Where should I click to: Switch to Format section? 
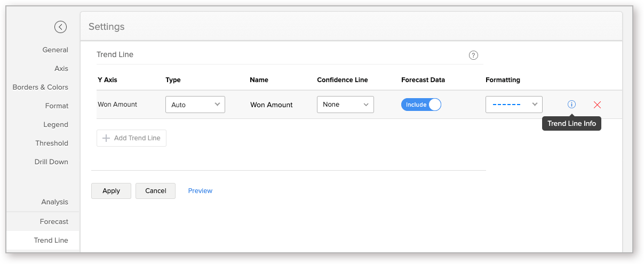57,106
